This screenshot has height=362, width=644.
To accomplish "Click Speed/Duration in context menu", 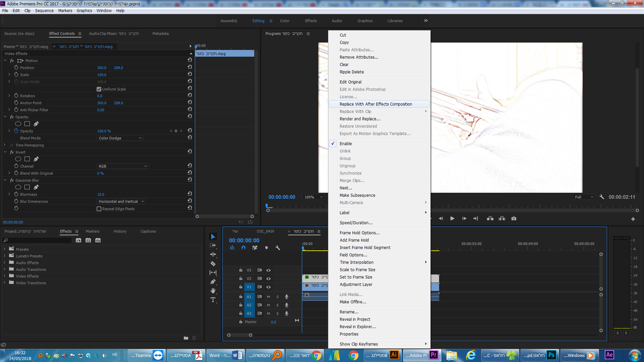I will [x=356, y=223].
